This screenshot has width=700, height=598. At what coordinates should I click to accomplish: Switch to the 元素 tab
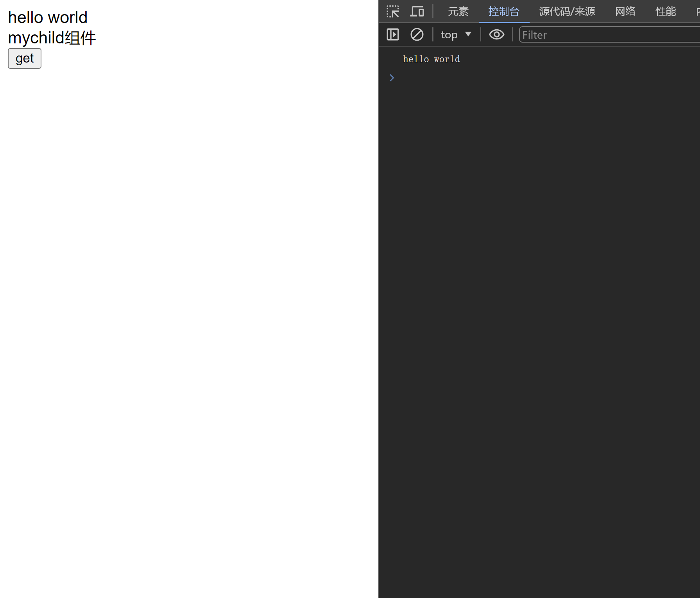(458, 11)
